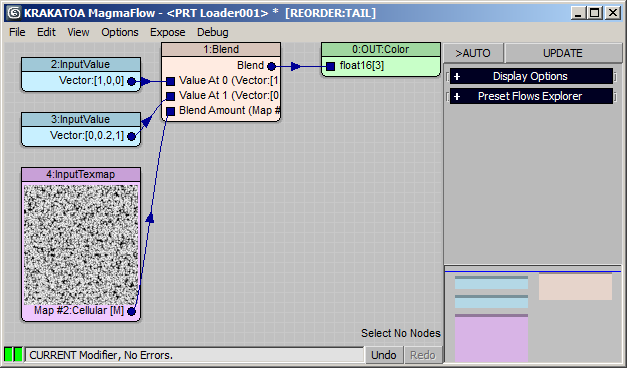
Task: Click the Vector:[0,0.2,1] output socket
Action: coord(131,136)
